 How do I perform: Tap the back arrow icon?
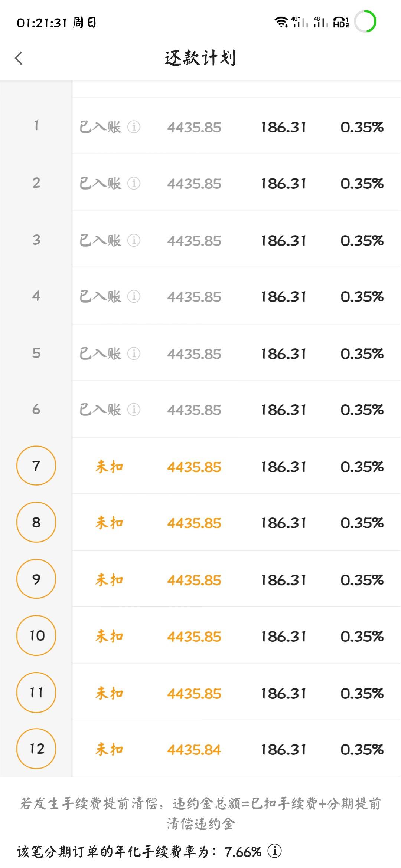pos(19,58)
